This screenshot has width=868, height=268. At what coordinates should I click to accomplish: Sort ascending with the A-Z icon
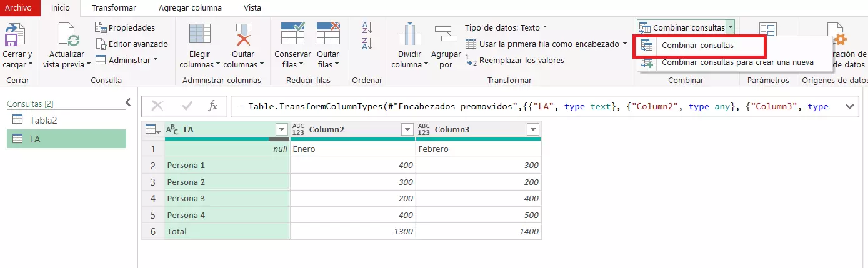pos(367,27)
